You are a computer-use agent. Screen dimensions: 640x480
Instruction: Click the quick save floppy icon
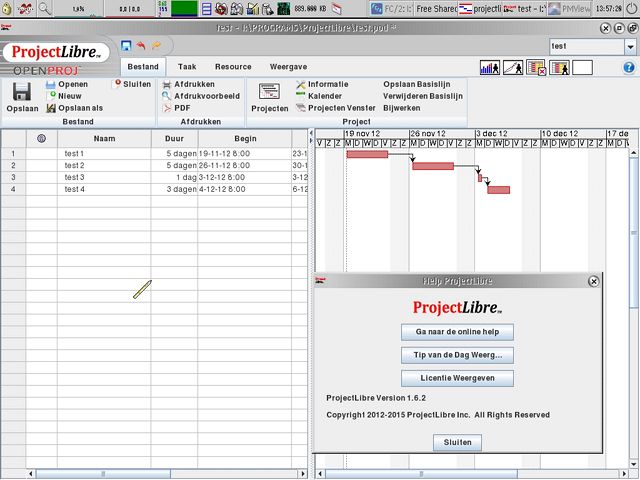click(x=126, y=46)
